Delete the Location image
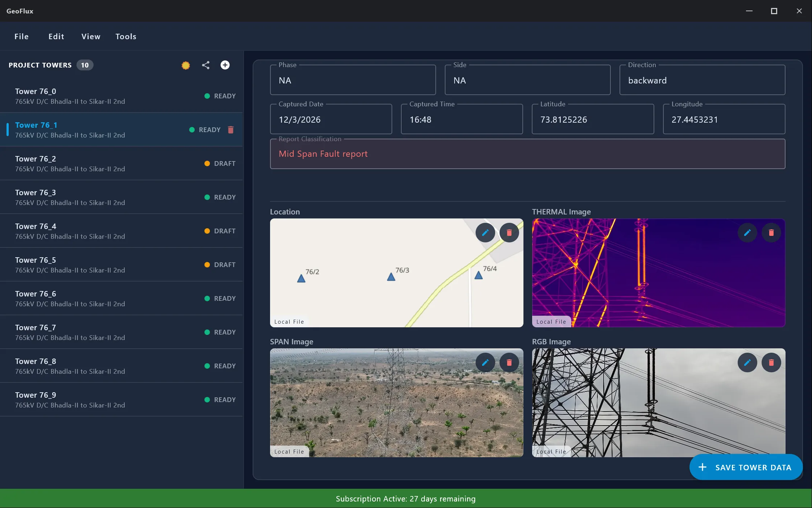Viewport: 812px width, 508px height. [x=509, y=233]
